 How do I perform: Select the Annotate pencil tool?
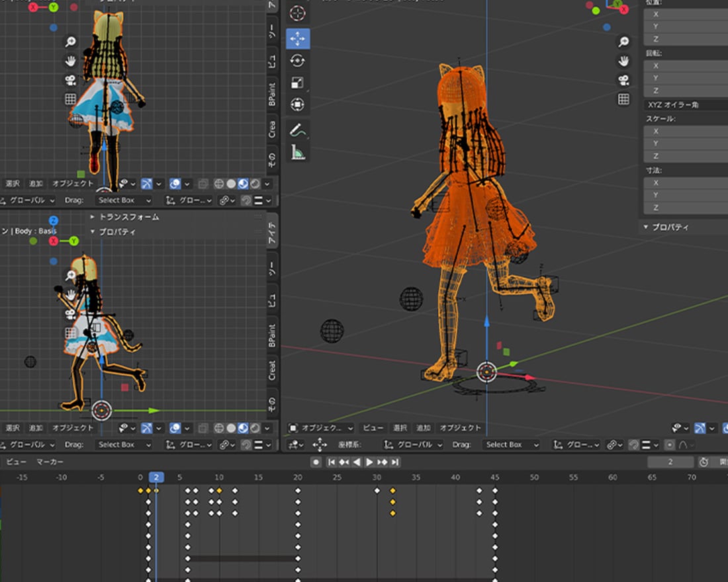[298, 130]
